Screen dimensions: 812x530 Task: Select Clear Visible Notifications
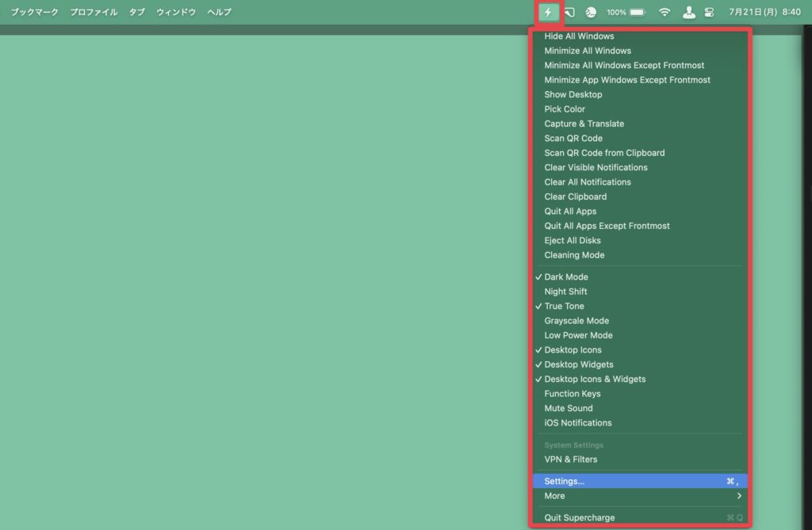coord(640,167)
